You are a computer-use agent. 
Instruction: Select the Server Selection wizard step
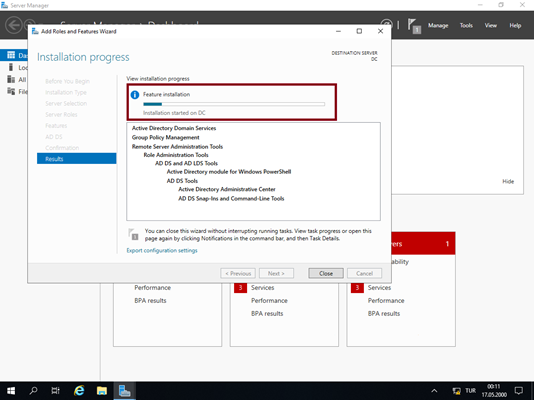(x=66, y=103)
